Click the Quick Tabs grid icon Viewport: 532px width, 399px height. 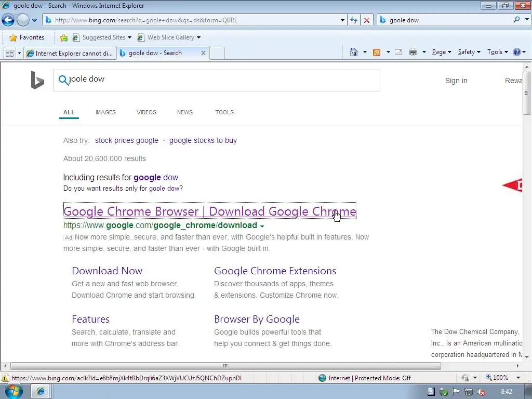pos(9,54)
